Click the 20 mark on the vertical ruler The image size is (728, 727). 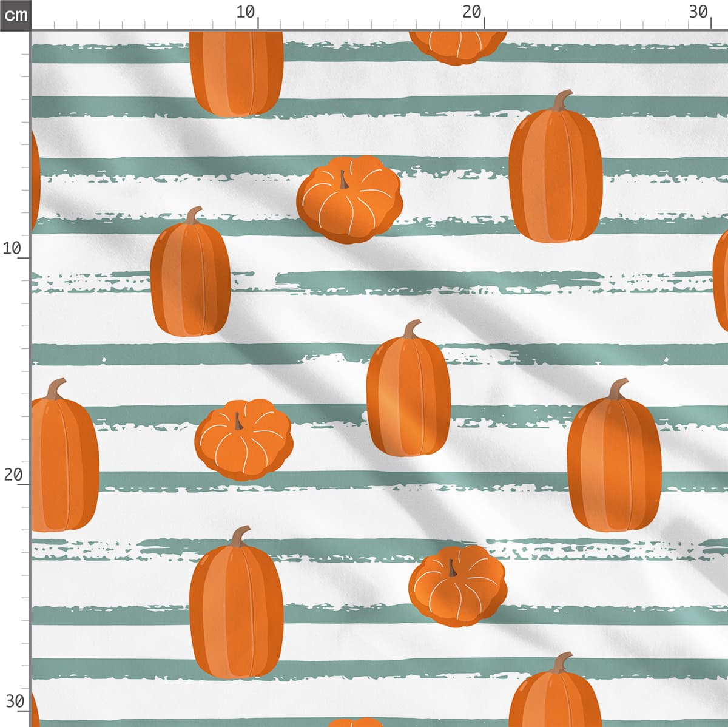point(12,475)
